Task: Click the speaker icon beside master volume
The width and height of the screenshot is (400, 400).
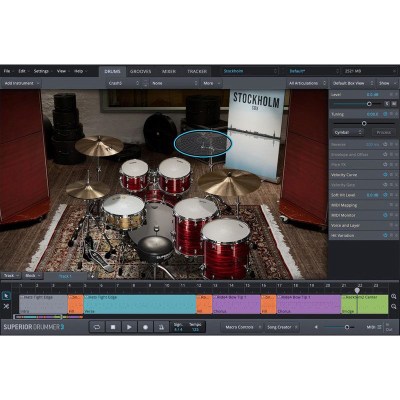Action: click(x=316, y=327)
